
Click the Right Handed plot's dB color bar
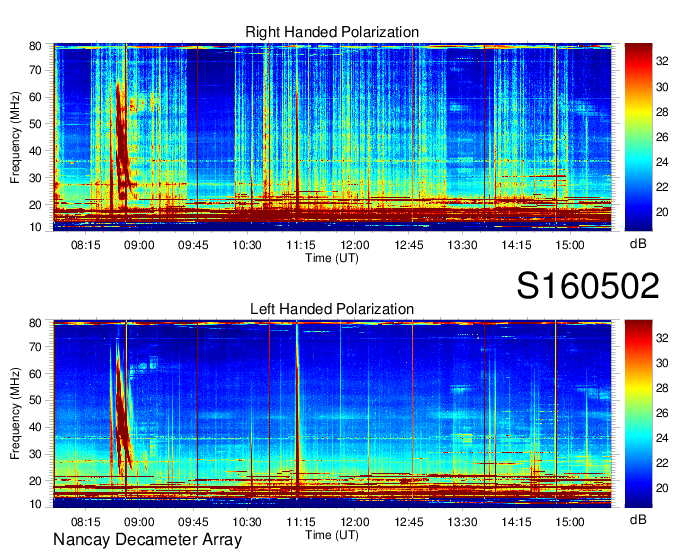pyautogui.click(x=638, y=137)
